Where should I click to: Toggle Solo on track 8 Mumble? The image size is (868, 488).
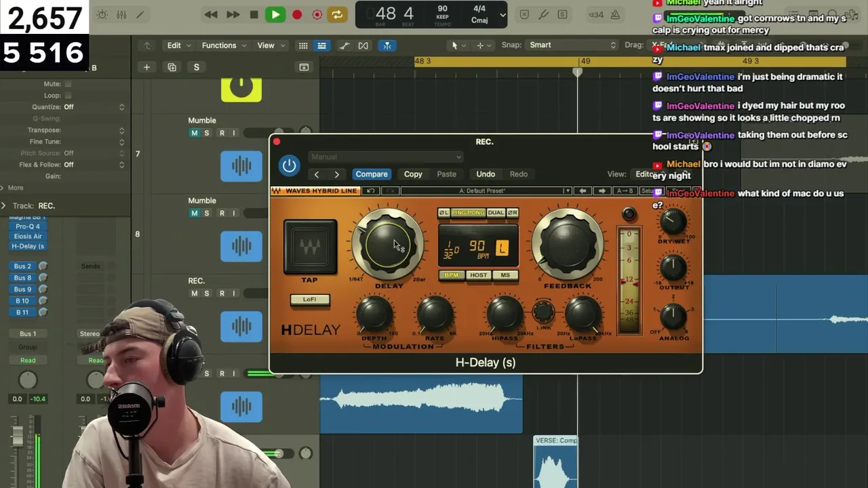coord(207,213)
